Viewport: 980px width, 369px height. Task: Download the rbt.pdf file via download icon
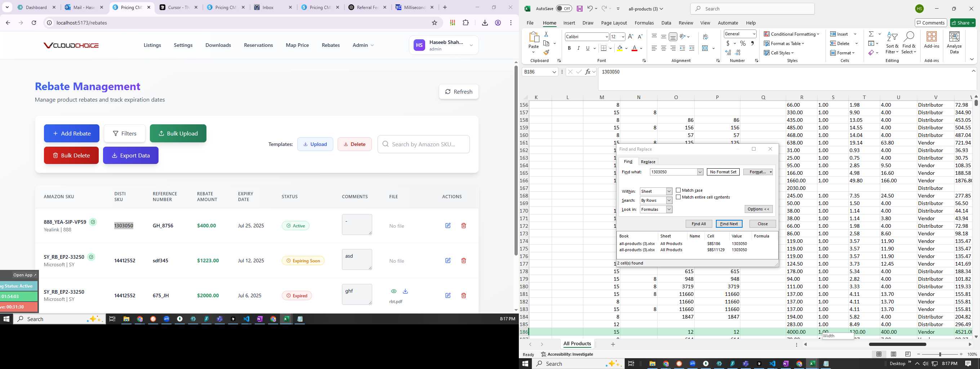pyautogui.click(x=405, y=291)
